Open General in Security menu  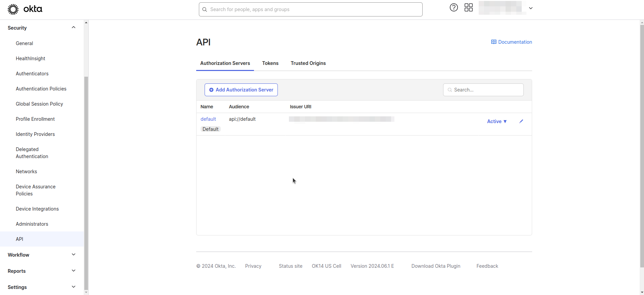tap(24, 43)
